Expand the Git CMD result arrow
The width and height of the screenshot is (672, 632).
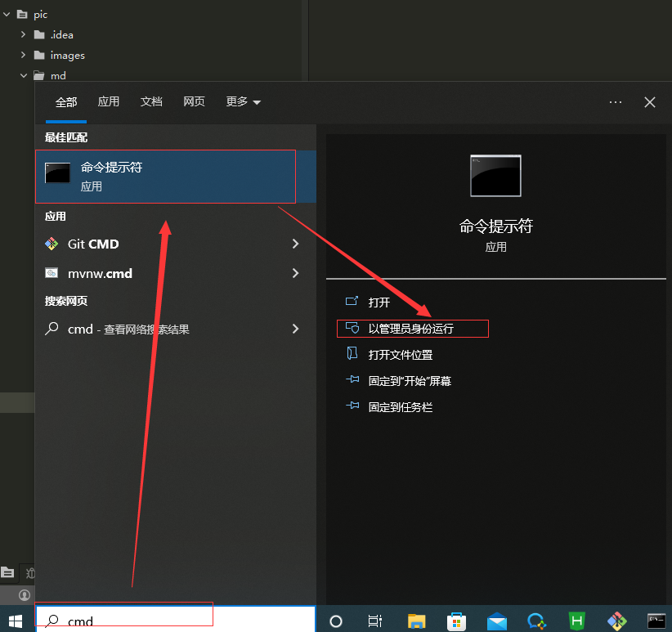point(295,244)
